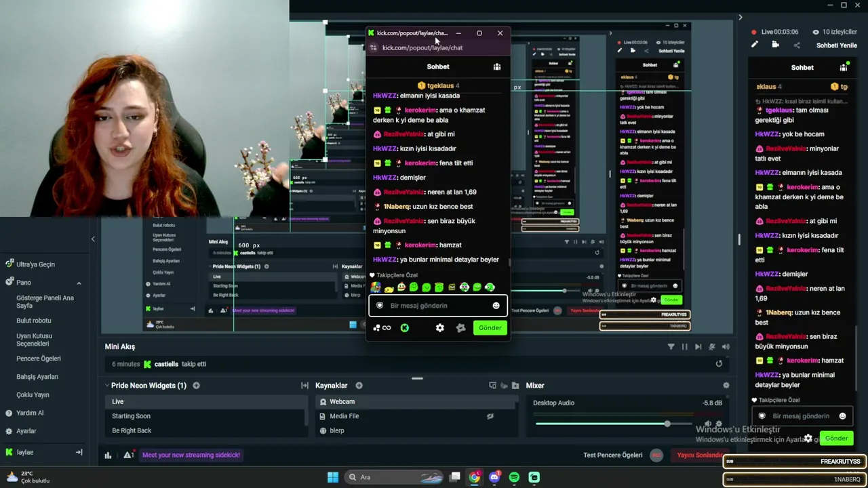Skip the current alert in Mini Akış

[698, 347]
